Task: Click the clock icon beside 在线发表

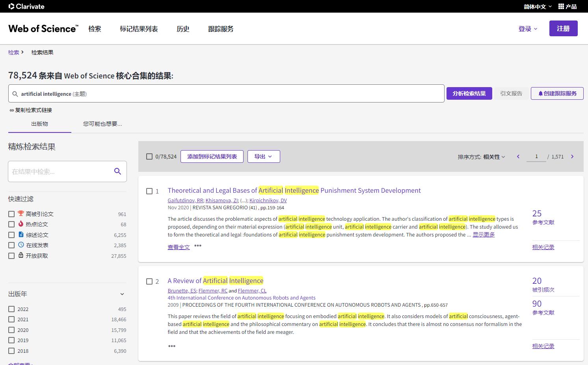Action: point(20,245)
